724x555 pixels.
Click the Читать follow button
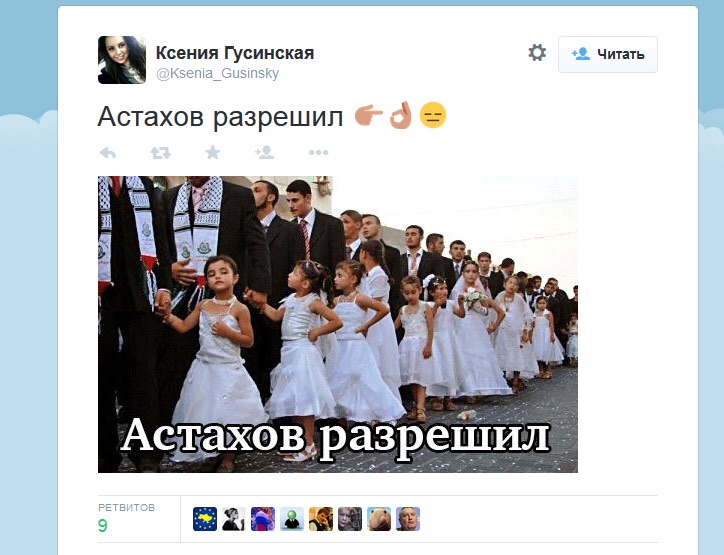pos(608,54)
